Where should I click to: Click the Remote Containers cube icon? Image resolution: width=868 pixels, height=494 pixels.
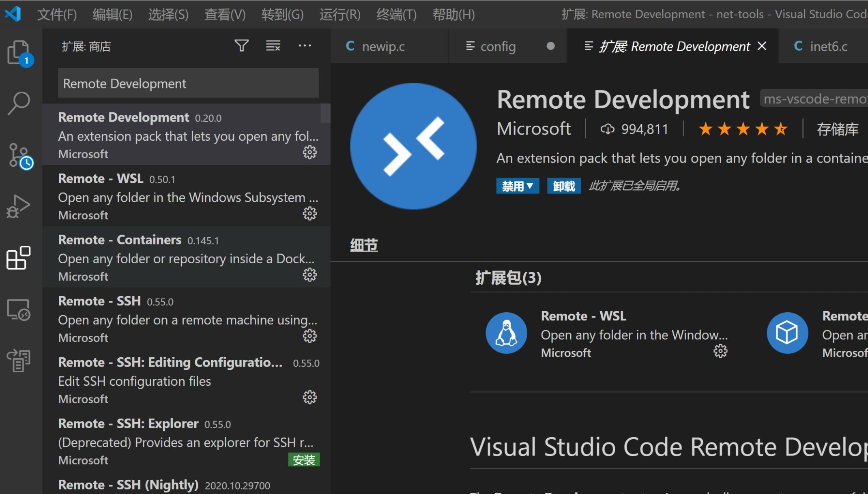click(787, 333)
